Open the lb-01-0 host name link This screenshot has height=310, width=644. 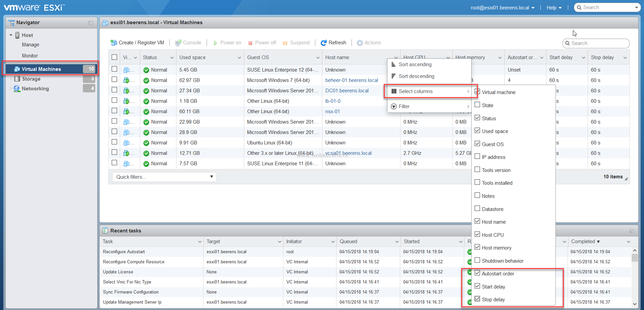(x=333, y=101)
